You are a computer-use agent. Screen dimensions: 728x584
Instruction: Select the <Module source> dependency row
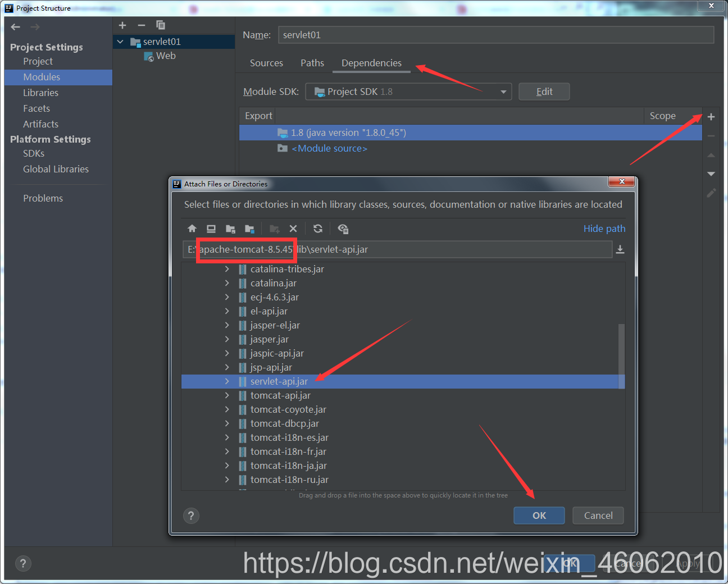[471, 148]
